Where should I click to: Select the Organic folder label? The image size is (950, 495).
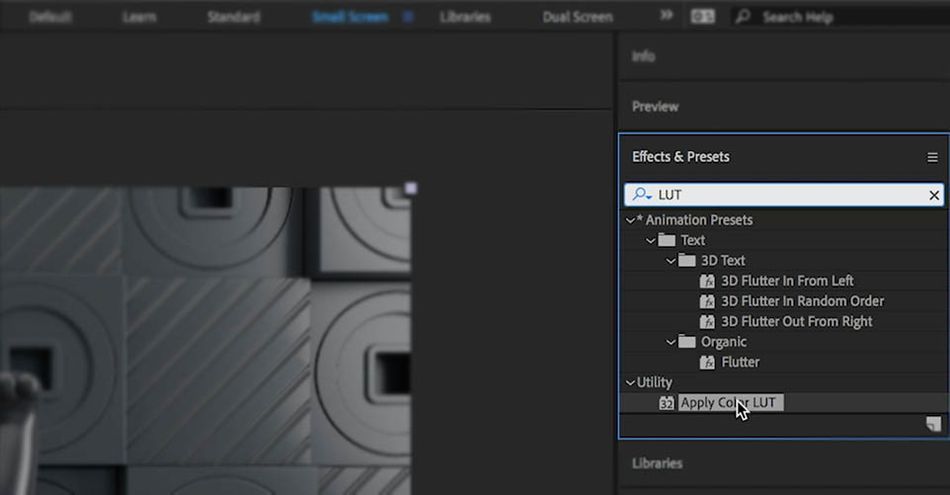tap(723, 342)
